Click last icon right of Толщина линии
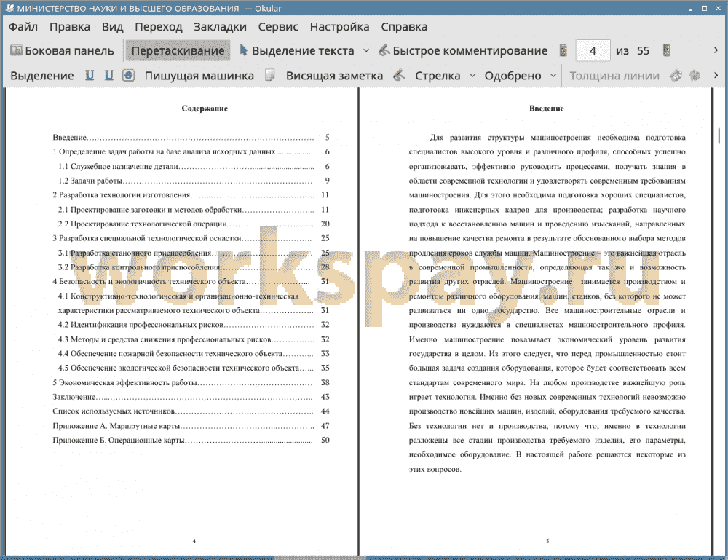728x560 pixels. click(695, 75)
